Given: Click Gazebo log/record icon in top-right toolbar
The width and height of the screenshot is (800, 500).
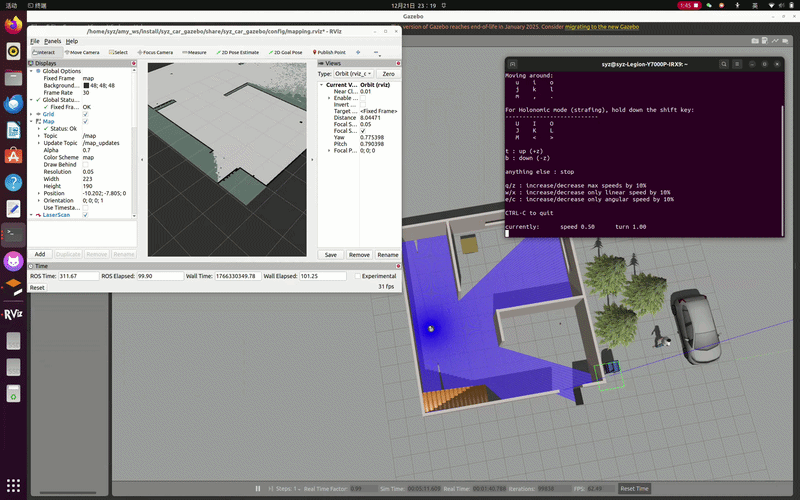Looking at the screenshot, I should pyautogui.click(x=765, y=41).
